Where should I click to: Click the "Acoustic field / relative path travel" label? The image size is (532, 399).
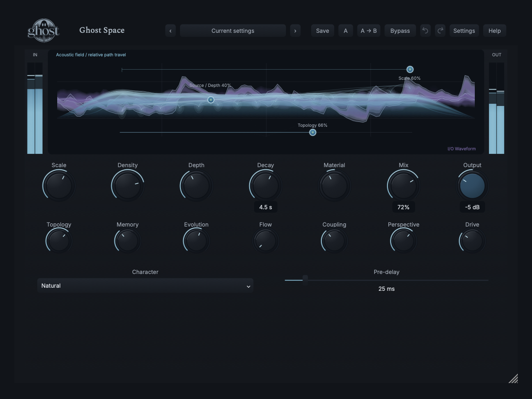pyautogui.click(x=91, y=55)
